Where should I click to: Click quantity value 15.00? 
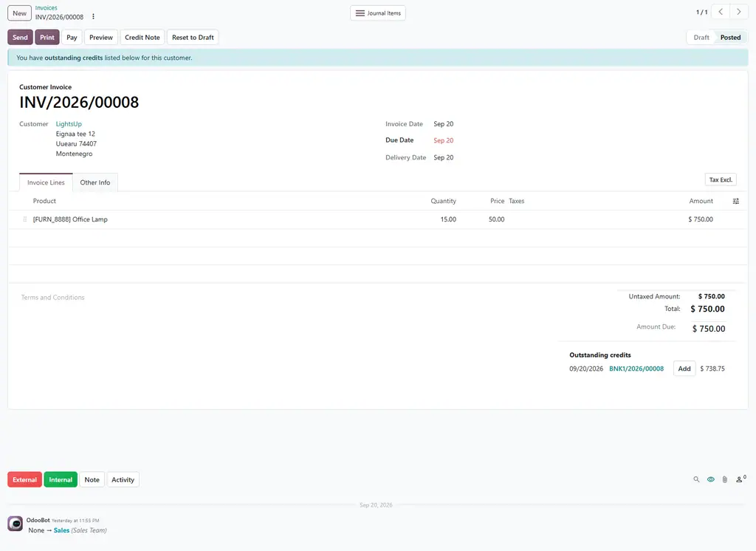(x=448, y=219)
